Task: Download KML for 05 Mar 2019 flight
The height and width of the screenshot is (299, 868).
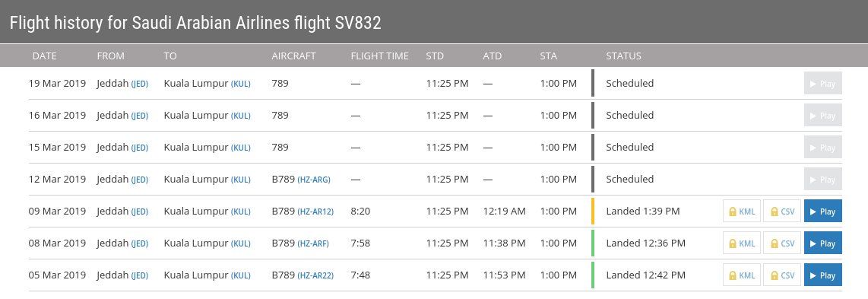Action: tap(742, 275)
